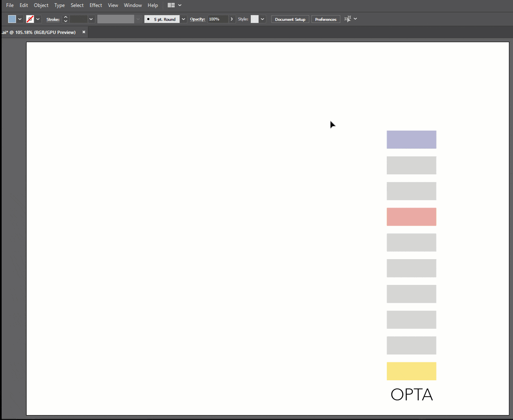
Task: Click the Preferences button
Action: pos(326,19)
